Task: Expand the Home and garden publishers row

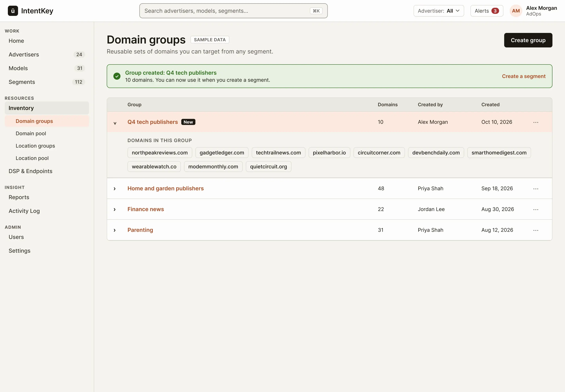Action: point(115,189)
